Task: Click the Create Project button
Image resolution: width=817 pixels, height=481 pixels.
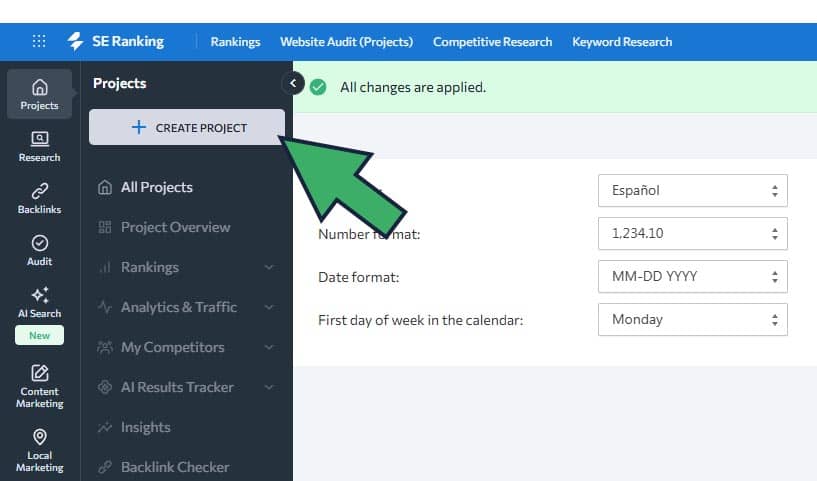Action: coord(187,128)
